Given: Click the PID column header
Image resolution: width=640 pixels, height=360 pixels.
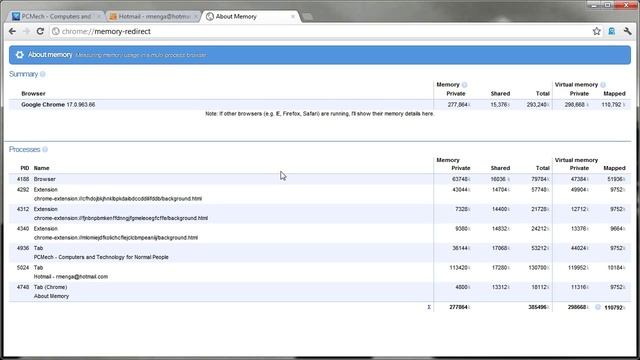Looking at the screenshot, I should point(24,168).
